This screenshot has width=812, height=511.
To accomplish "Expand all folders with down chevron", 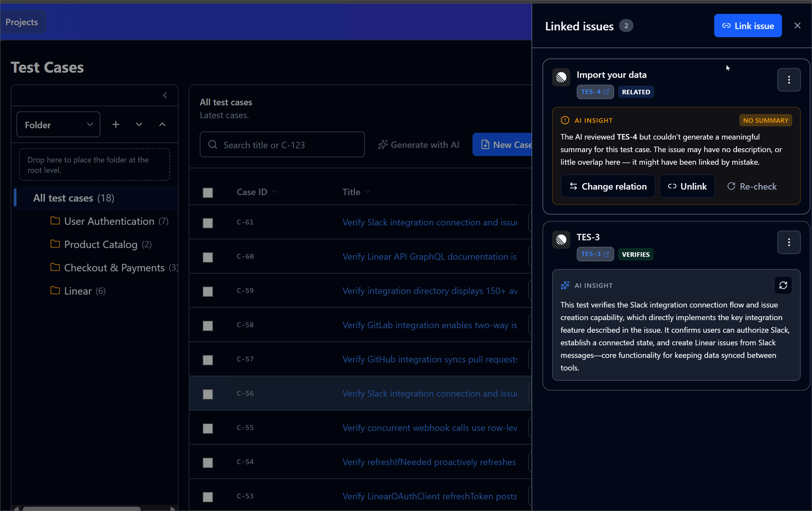I will point(139,125).
